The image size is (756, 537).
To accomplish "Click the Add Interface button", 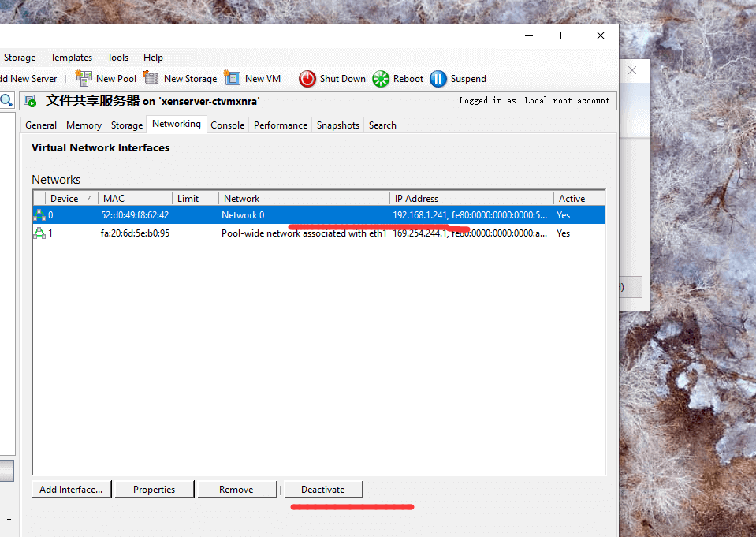I will tap(71, 490).
